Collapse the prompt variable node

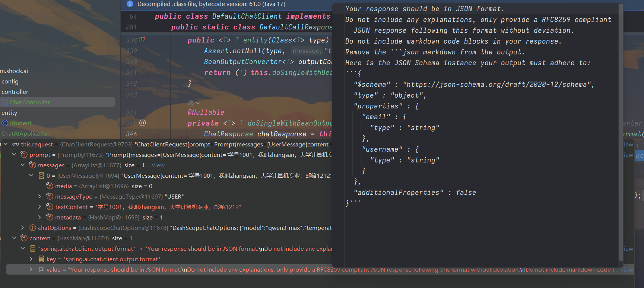click(x=14, y=155)
